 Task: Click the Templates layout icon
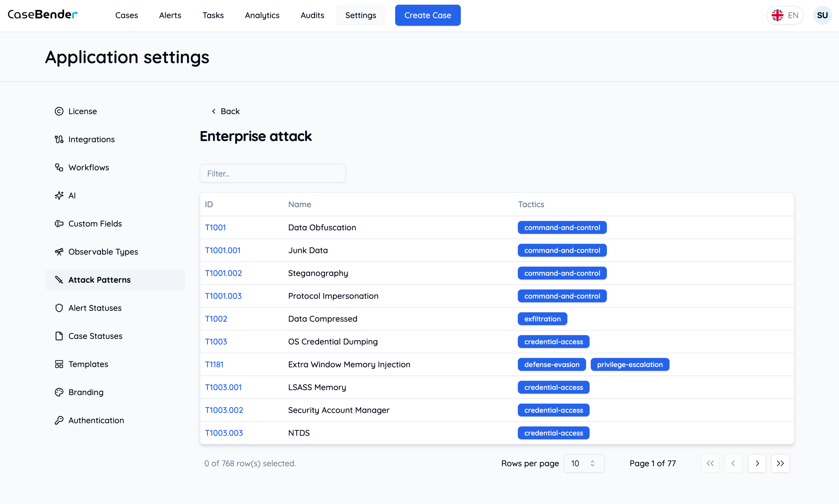[59, 364]
